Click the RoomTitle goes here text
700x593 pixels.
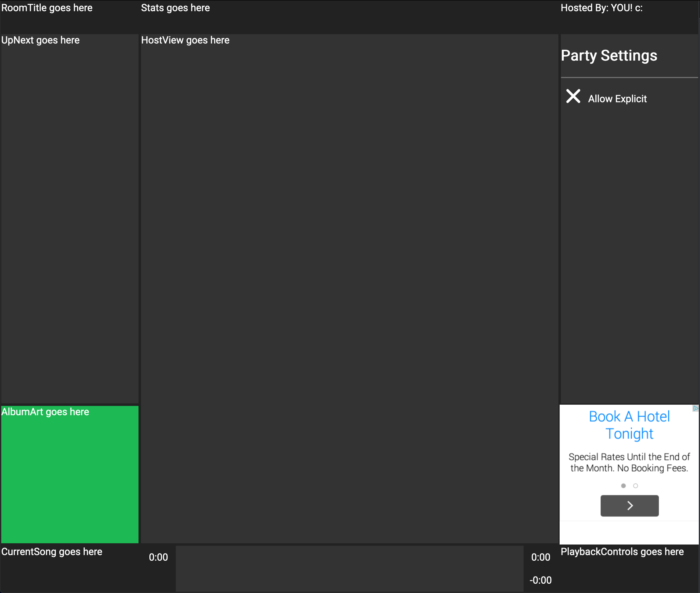[x=47, y=8]
